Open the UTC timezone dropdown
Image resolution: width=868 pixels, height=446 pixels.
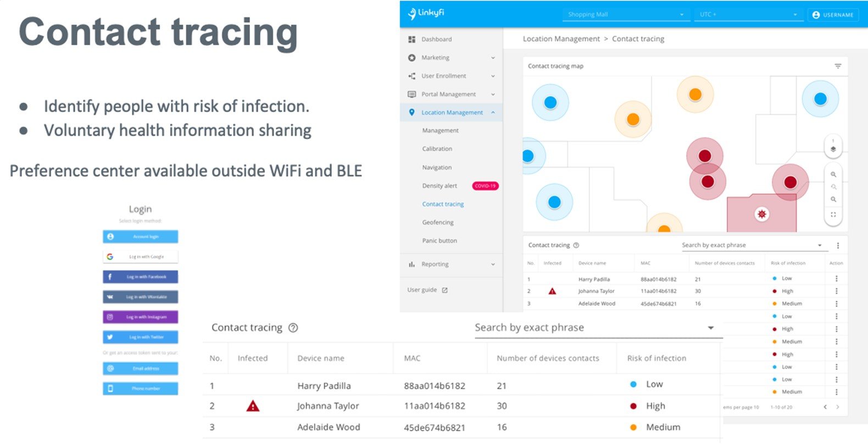click(x=747, y=15)
